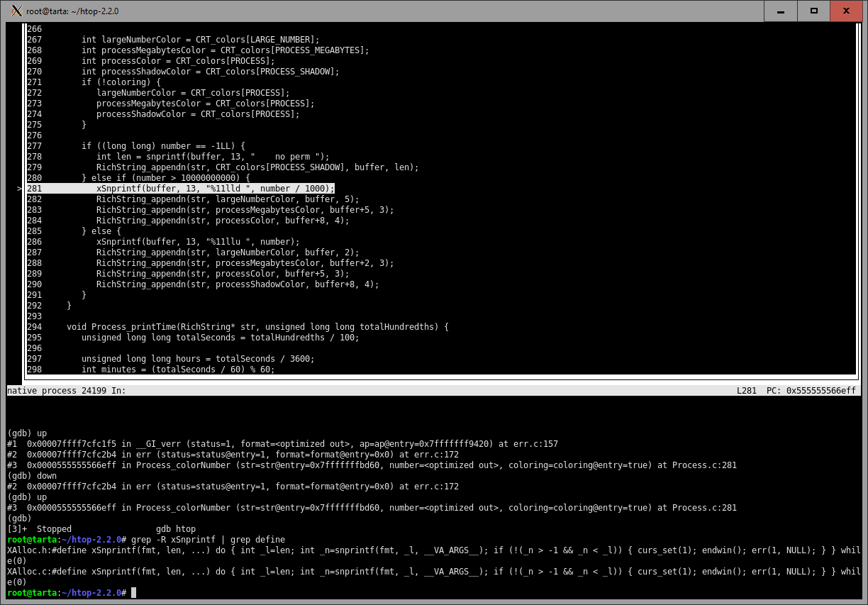Screen dimensions: 868x605
Task: Minimize the terminal window
Action: click(x=781, y=11)
